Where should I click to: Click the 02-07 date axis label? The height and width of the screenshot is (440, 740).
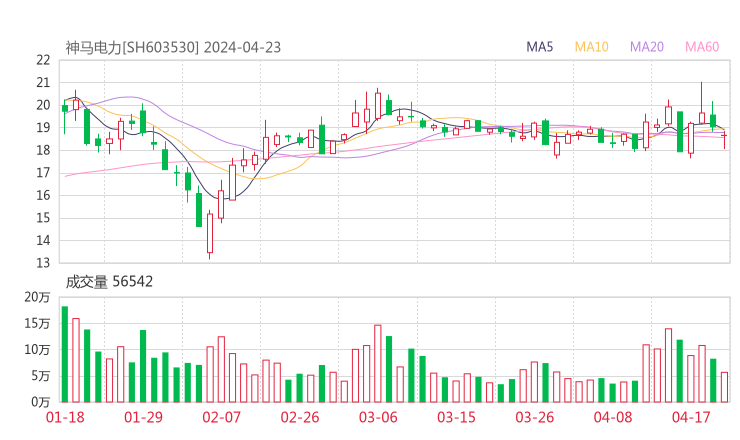221,417
